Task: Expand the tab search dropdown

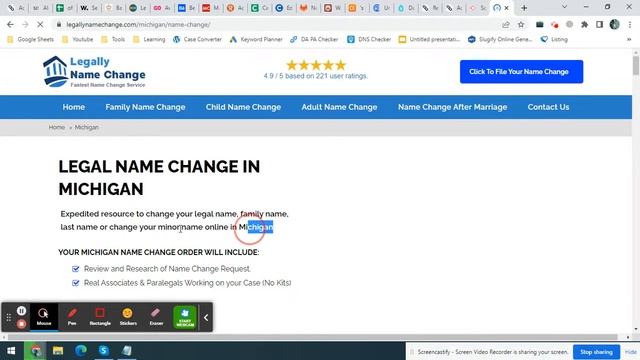Action: tap(564, 7)
